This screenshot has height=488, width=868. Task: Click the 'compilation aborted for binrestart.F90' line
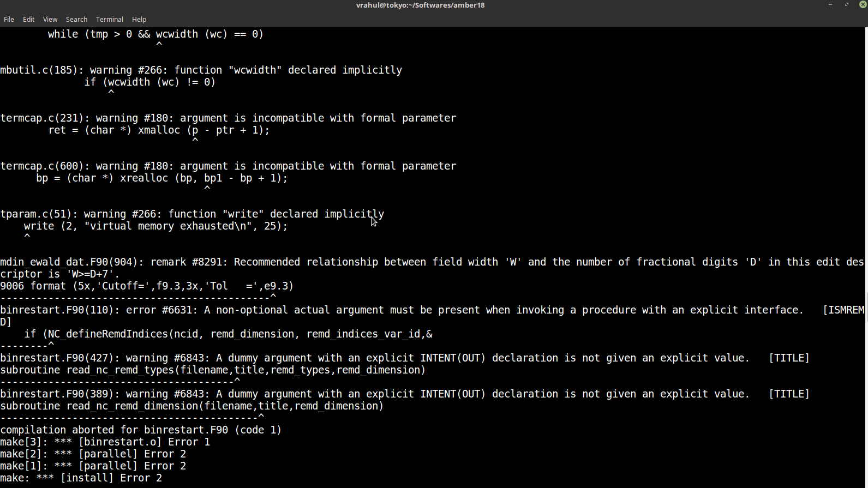coord(141,430)
